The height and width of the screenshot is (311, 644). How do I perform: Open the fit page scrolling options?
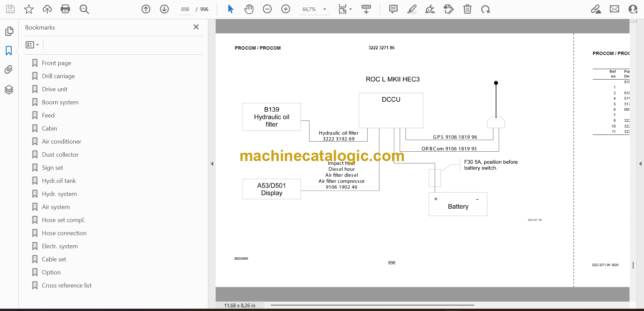point(345,9)
